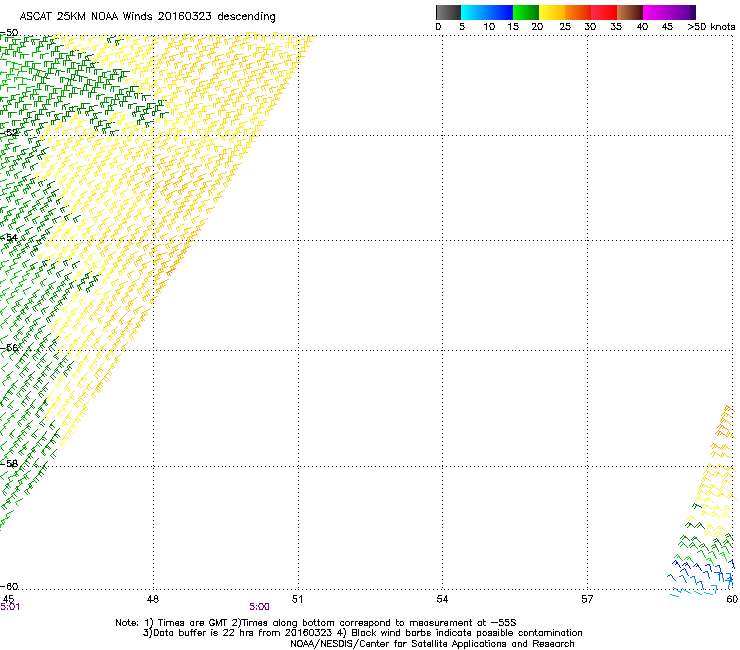This screenshot has height=650, width=740.
Task: Click the green 15-20 knots color segment
Action: pyautogui.click(x=526, y=12)
